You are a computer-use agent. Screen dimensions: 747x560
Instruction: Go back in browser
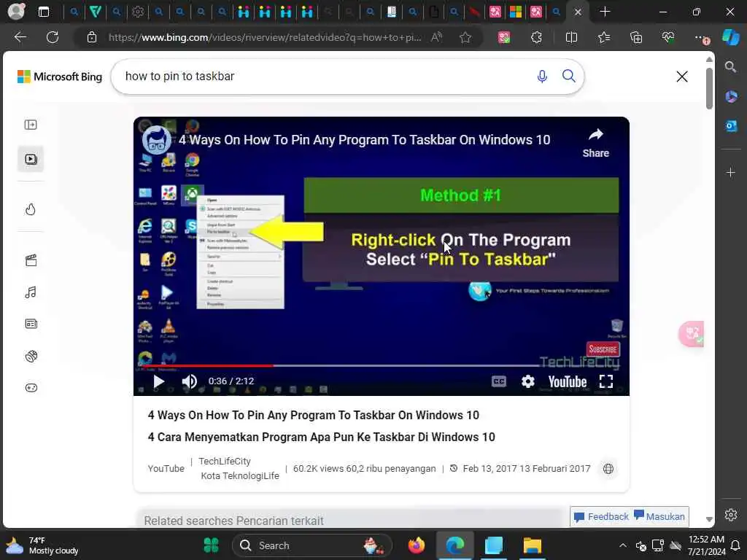(x=20, y=37)
